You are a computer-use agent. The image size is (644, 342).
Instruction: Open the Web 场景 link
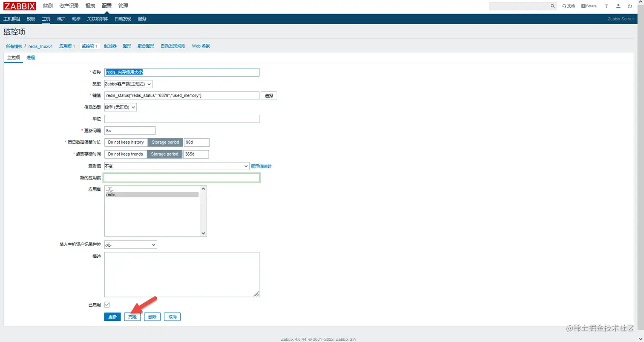[x=201, y=46]
